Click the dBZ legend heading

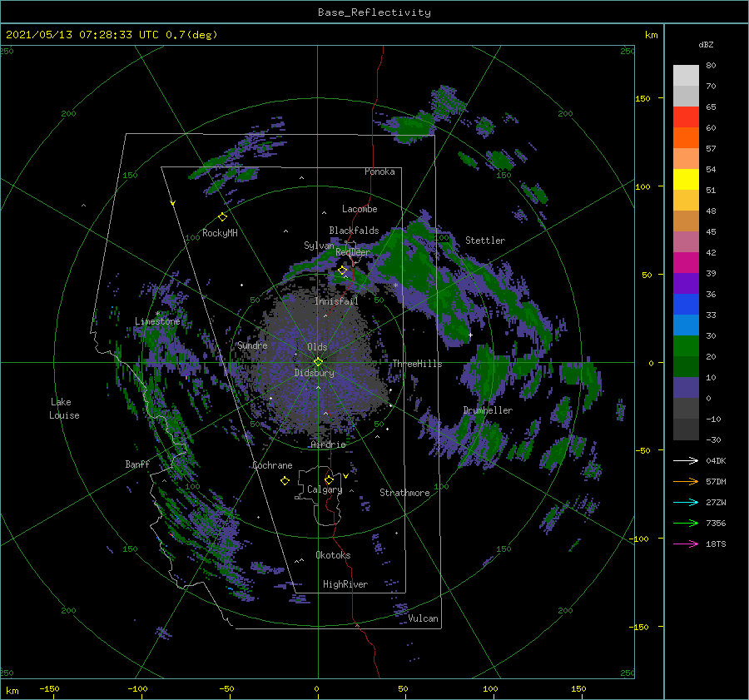[x=706, y=44]
